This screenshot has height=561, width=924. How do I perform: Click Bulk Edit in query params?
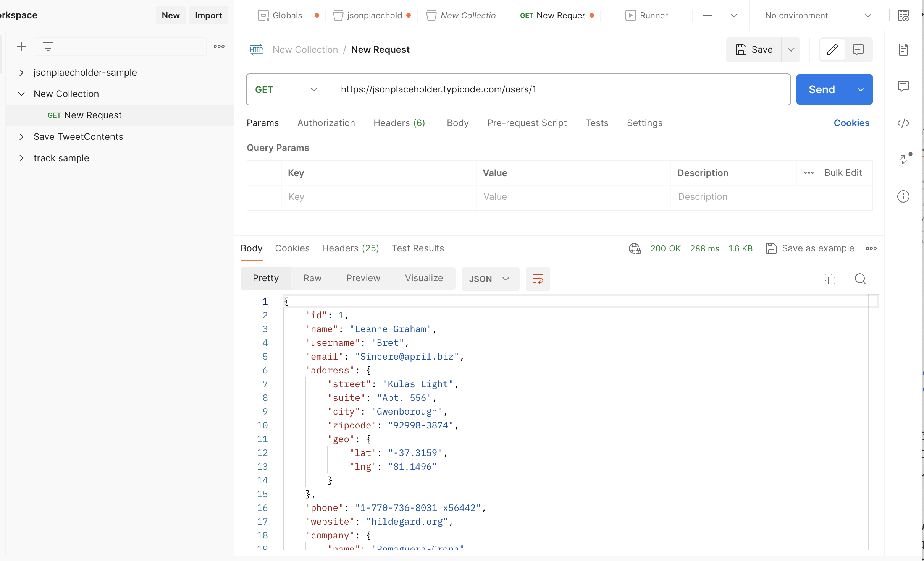pos(843,173)
